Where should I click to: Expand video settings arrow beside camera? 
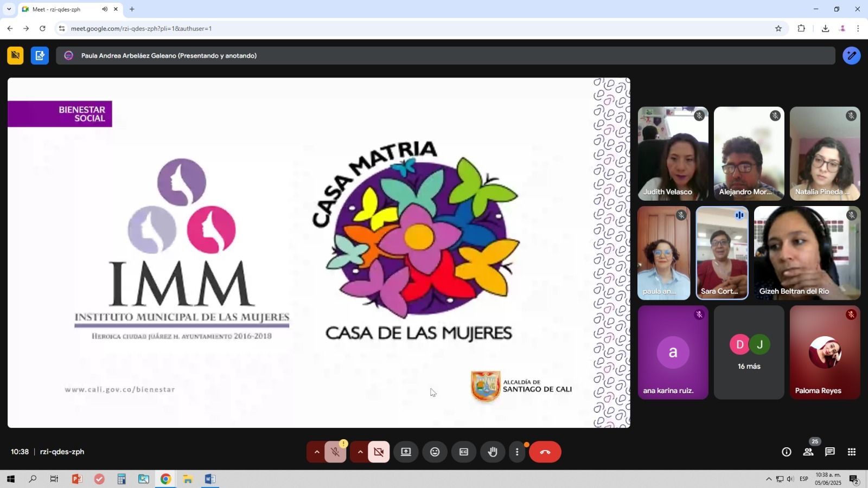click(x=360, y=452)
